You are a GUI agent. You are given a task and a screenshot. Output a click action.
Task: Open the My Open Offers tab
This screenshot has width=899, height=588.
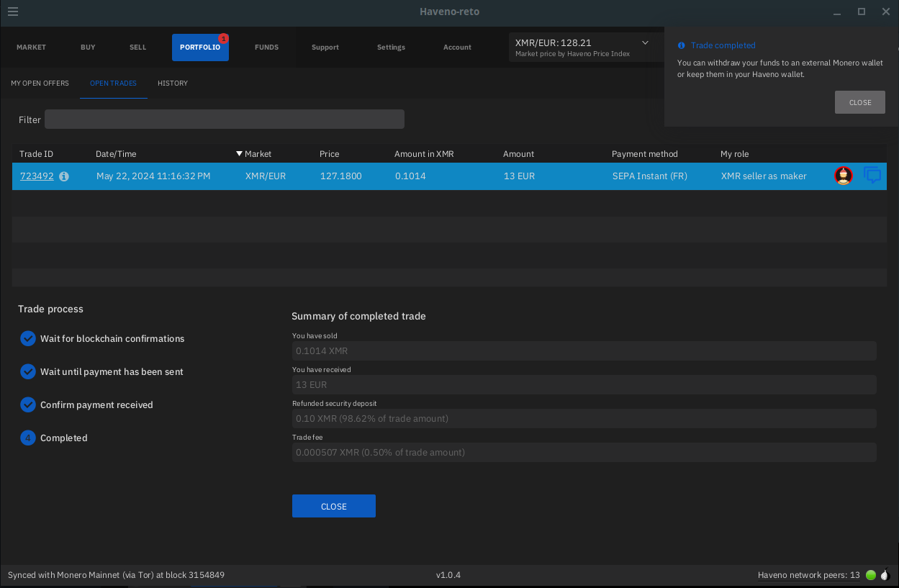tap(40, 83)
